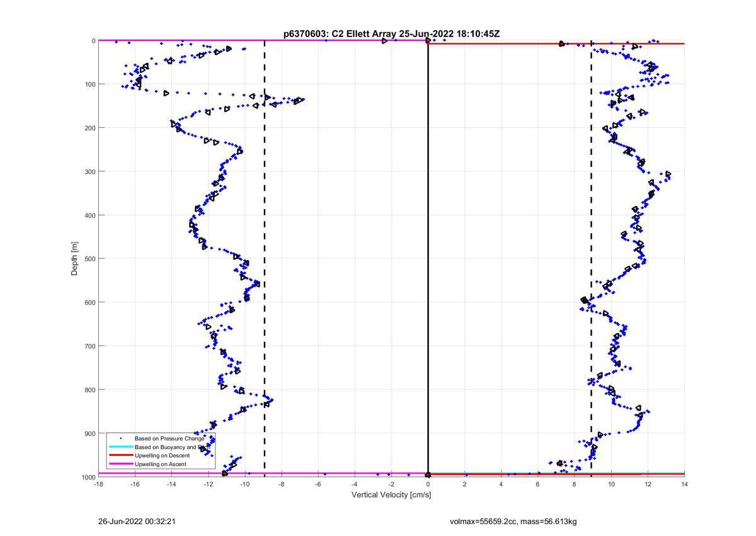Click the y-axis tick label 900
The image size is (756, 536).
[x=89, y=433]
